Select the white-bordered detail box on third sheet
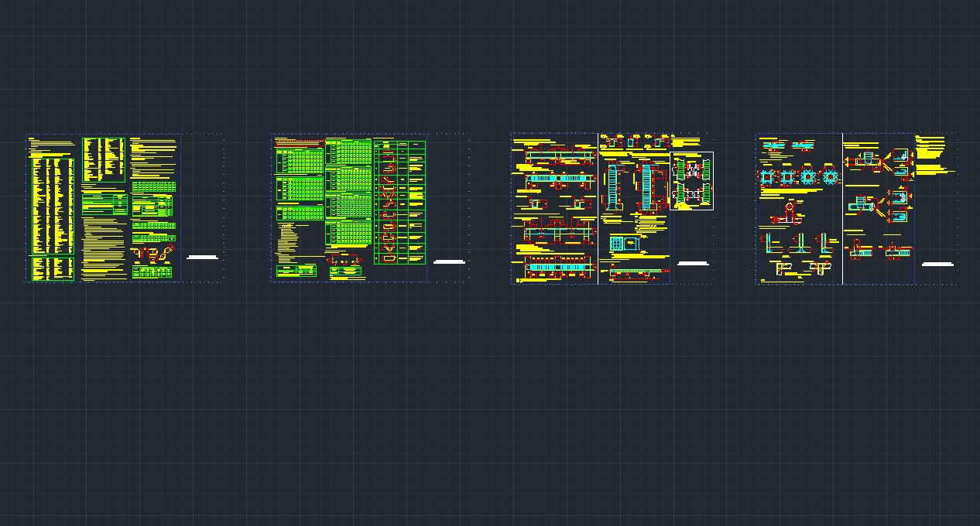The height and width of the screenshot is (526, 980). point(691,181)
